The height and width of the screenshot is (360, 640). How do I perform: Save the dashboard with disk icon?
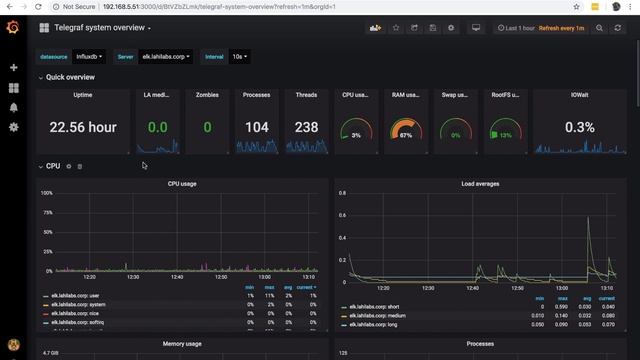[432, 28]
